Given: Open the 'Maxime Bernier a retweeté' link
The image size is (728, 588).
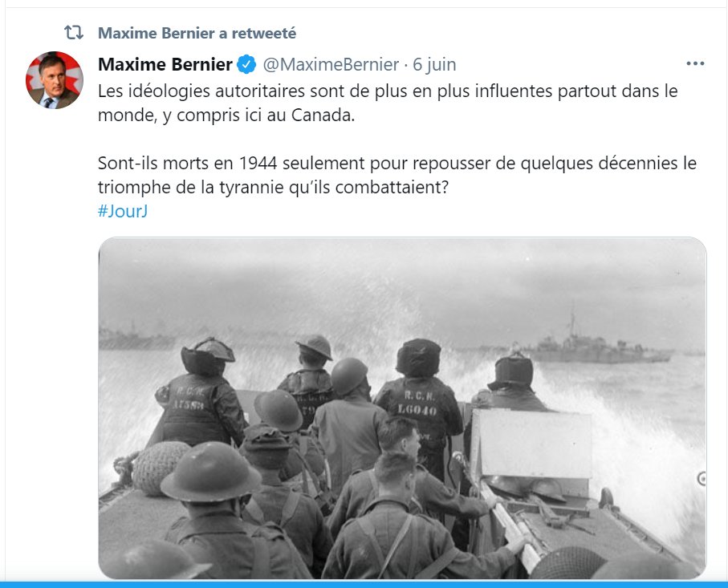Looking at the screenshot, I should pyautogui.click(x=197, y=33).
